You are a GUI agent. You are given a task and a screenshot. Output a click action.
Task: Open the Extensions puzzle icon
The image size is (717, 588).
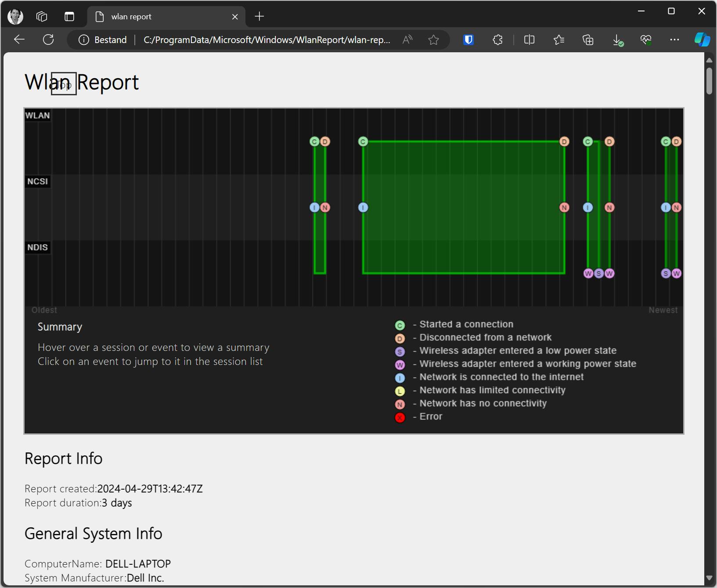(497, 40)
